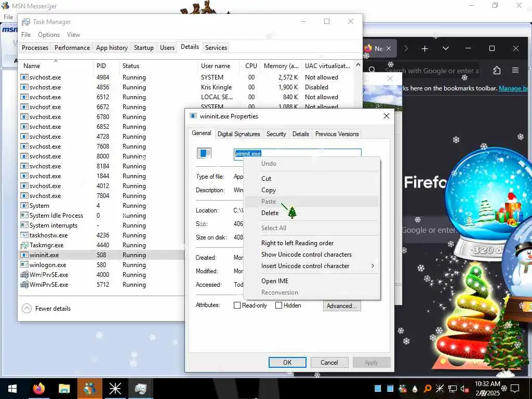Click the white snowflake app in taskbar
The image size is (532, 399).
(115, 389)
